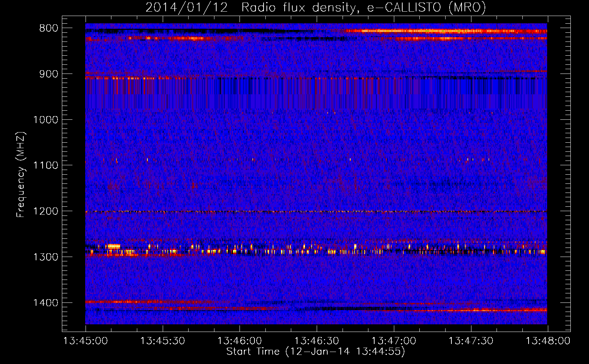This screenshot has width=589, height=364.
Task: Click the 1100 frequency tick label
Action: (x=46, y=166)
